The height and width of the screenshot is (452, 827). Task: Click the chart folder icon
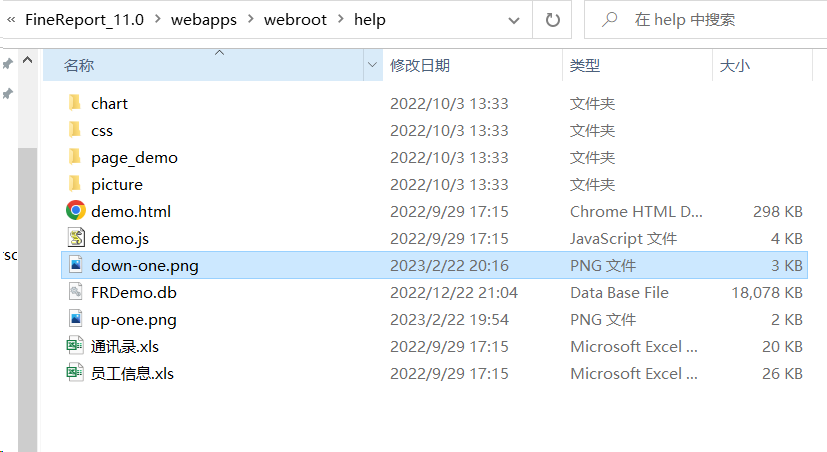tap(75, 103)
